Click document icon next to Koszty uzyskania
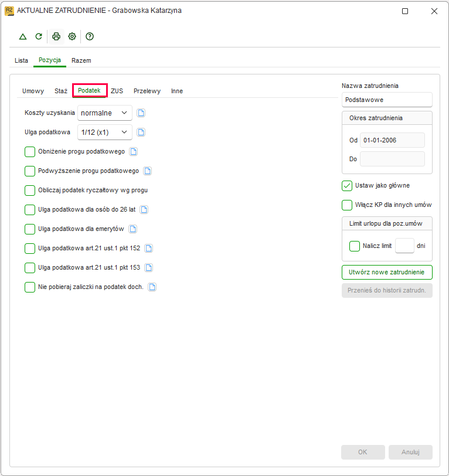 tap(141, 113)
